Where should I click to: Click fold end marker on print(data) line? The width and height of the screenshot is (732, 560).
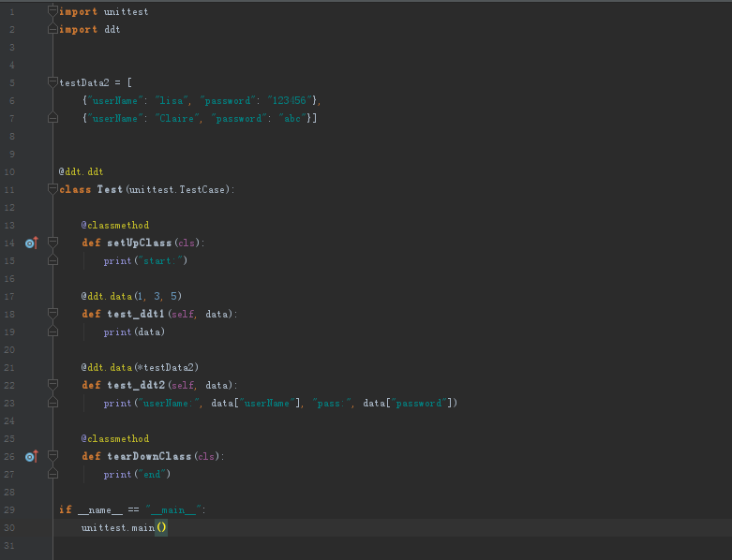(52, 332)
